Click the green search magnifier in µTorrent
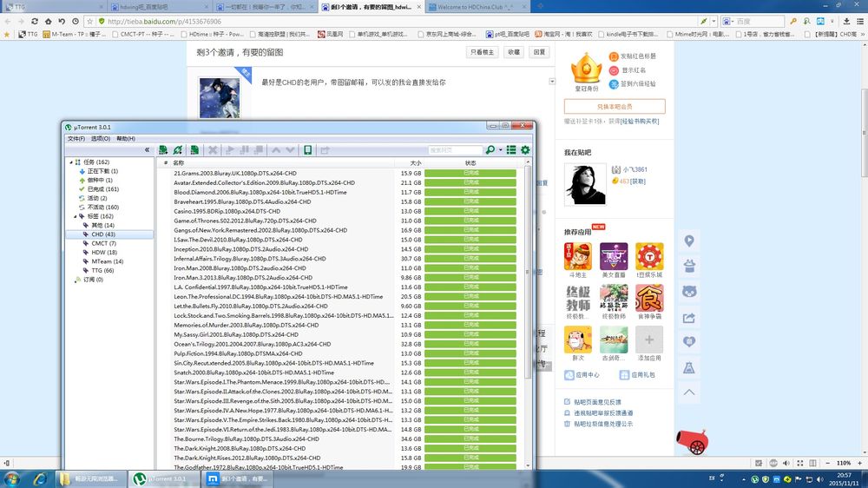 tap(490, 150)
